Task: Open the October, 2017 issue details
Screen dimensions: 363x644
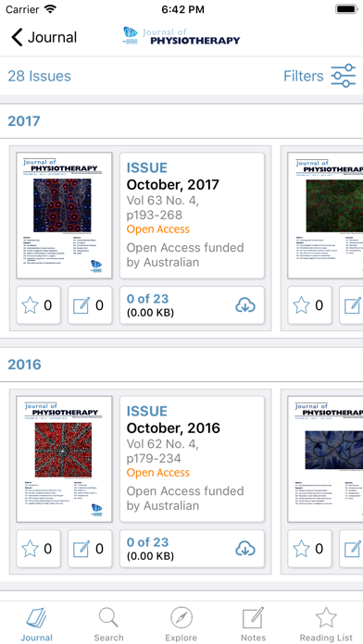Action: 192,216
